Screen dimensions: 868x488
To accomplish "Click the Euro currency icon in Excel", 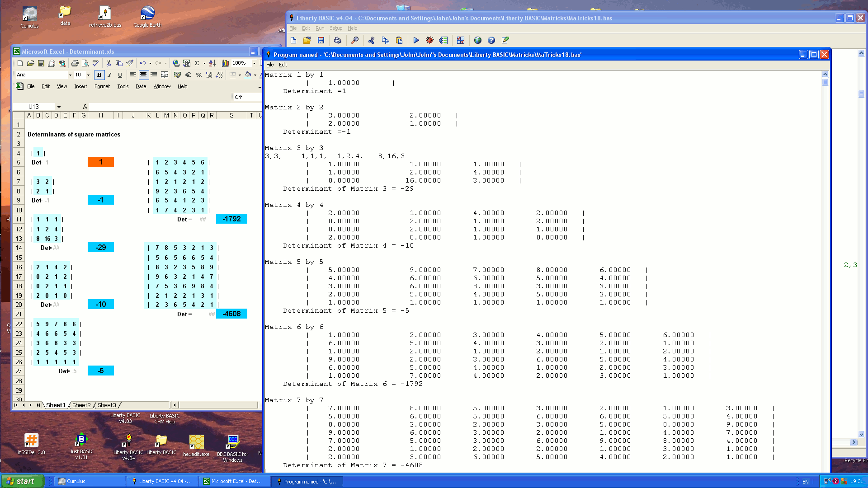I will (x=188, y=75).
